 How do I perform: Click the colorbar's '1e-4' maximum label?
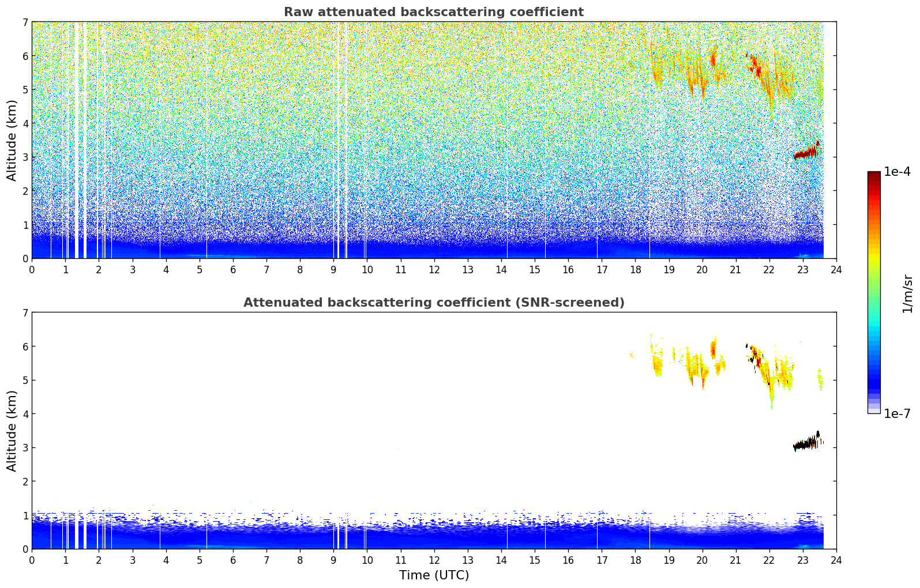897,172
